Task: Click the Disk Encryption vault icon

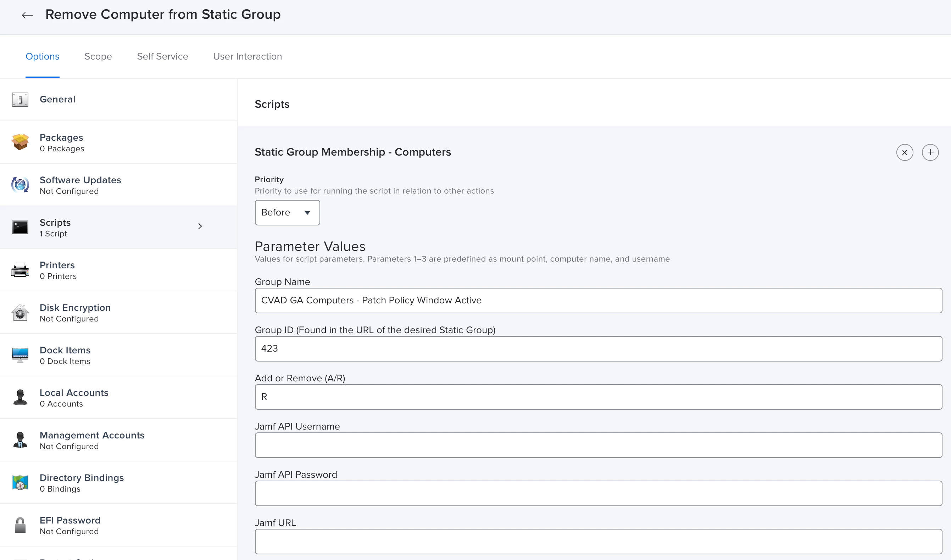Action: pyautogui.click(x=20, y=313)
